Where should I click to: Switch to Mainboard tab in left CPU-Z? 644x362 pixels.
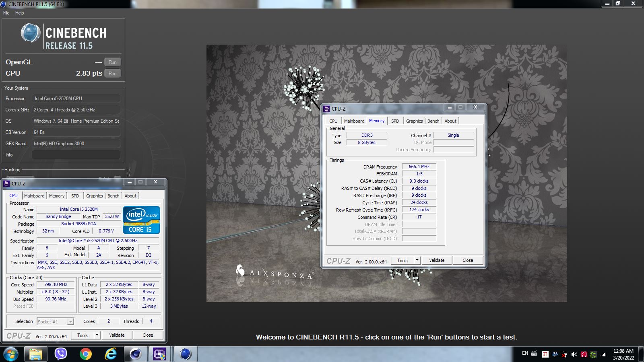[34, 196]
